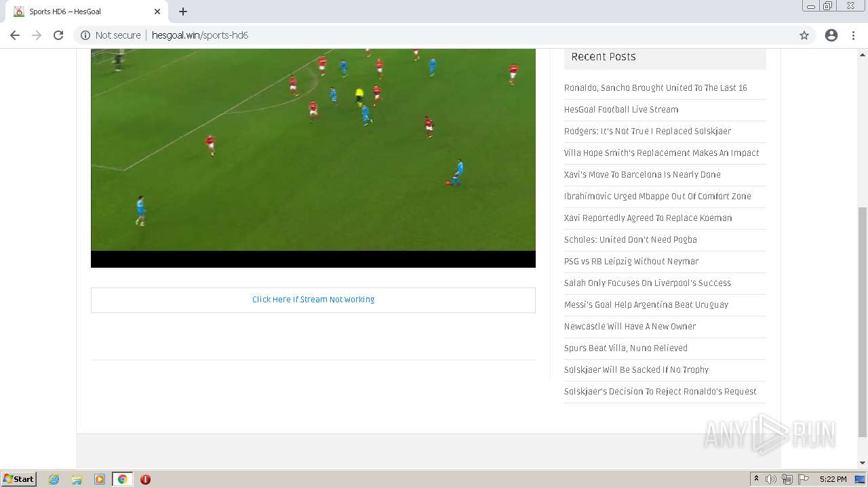Open Ronaldo, Sancho Brought United post
The height and width of the screenshot is (488, 868).
click(x=656, y=88)
